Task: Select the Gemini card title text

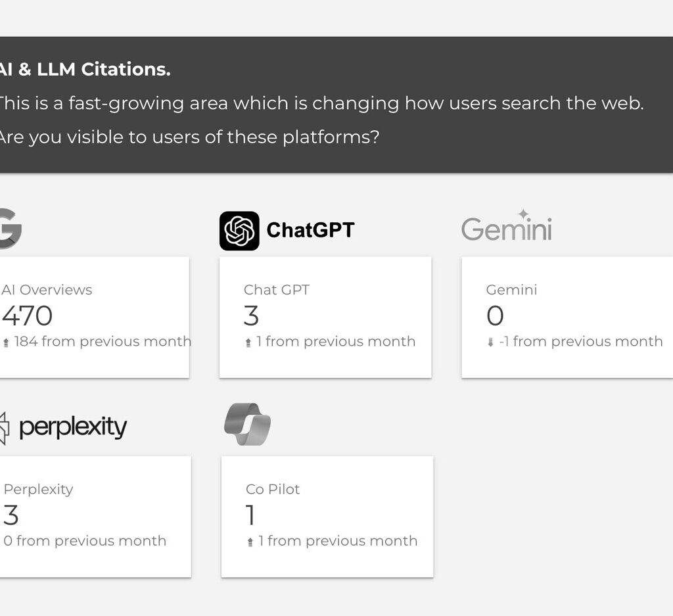Action: 511,290
